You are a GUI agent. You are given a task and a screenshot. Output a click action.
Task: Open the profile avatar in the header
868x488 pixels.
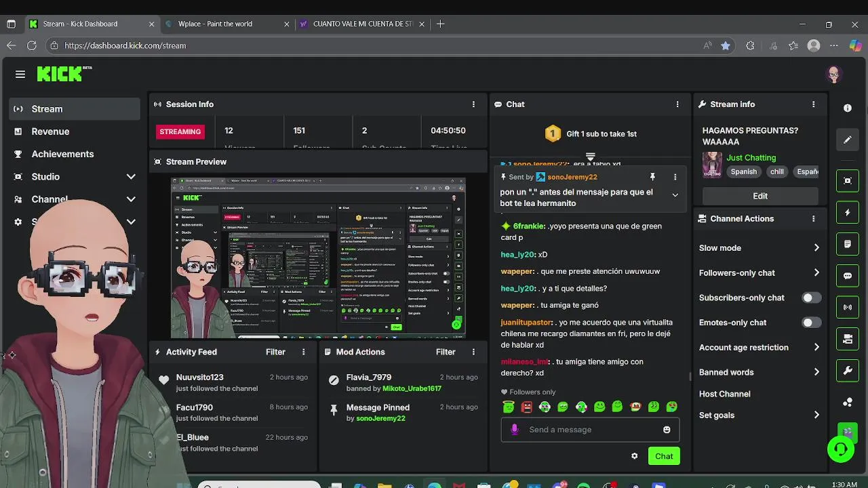pos(834,75)
